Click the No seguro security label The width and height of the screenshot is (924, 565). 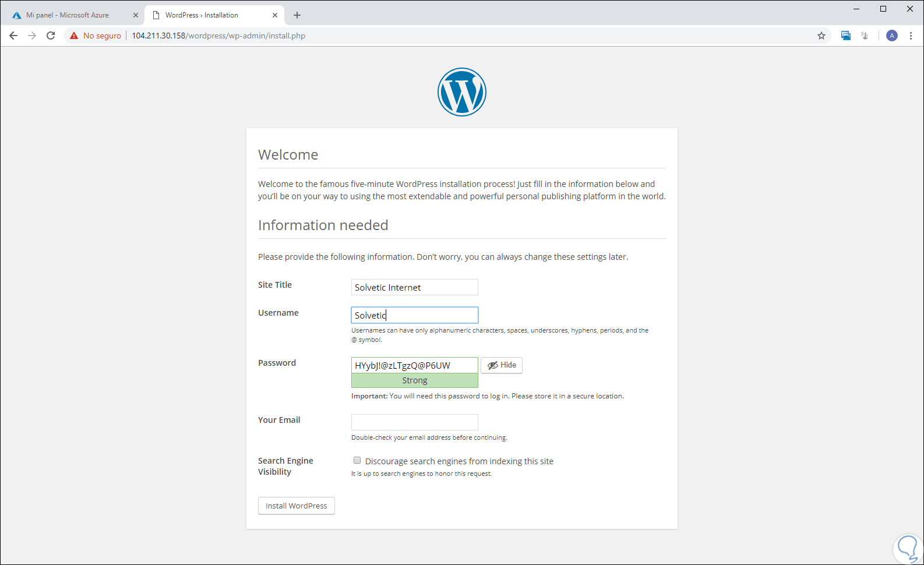(x=102, y=36)
